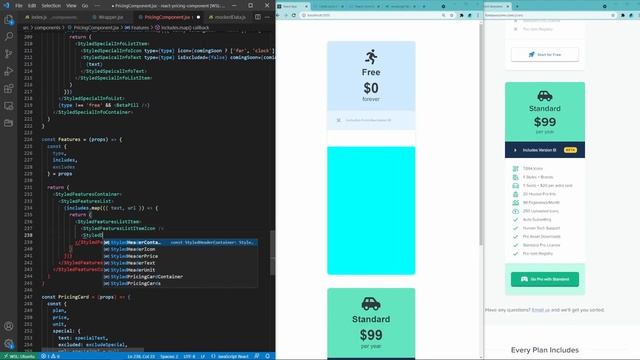Image resolution: width=640 pixels, height=360 pixels.
Task: Click the cyan placeholder block on localhost page
Action: 371,211
